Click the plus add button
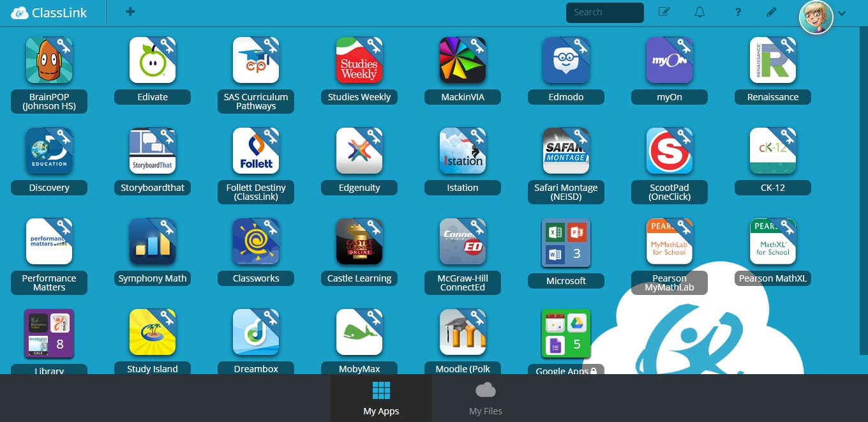Viewport: 868px width, 422px height. [130, 11]
